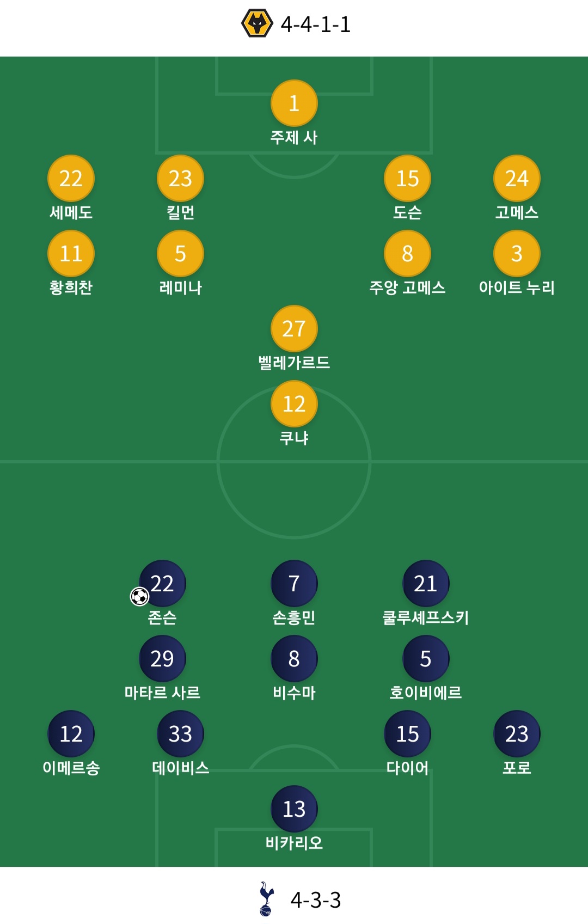Click the goal ball icon beside number 22 존슨
Image resolution: width=588 pixels, height=924 pixels.
click(x=139, y=596)
